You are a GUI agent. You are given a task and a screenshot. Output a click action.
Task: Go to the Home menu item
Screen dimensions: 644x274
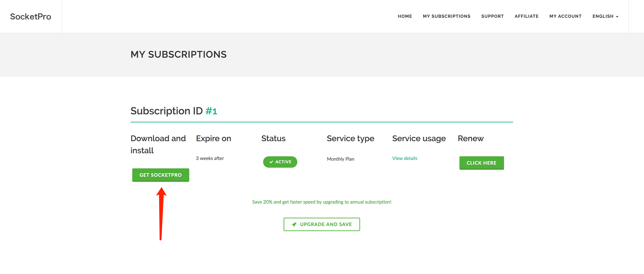(x=405, y=16)
